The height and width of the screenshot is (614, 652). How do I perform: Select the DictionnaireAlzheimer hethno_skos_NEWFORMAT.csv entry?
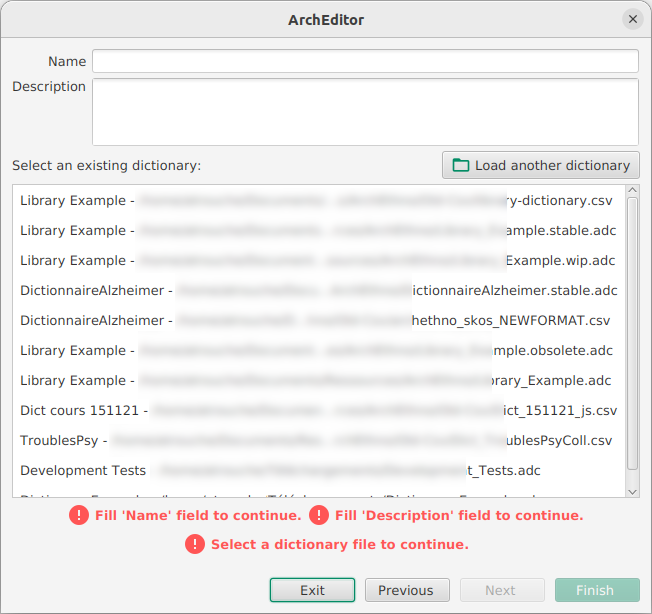319,321
